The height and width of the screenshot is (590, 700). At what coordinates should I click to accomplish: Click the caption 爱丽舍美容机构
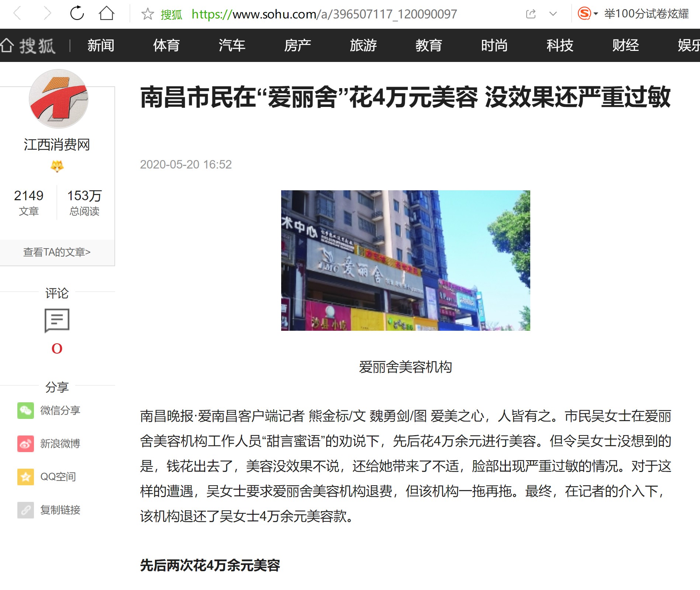(406, 367)
